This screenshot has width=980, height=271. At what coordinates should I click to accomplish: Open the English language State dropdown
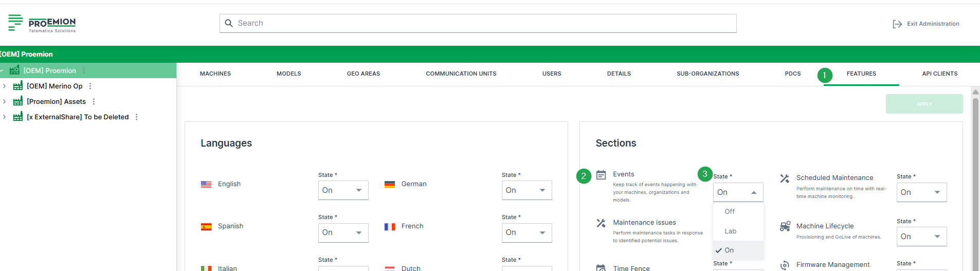pyautogui.click(x=343, y=190)
